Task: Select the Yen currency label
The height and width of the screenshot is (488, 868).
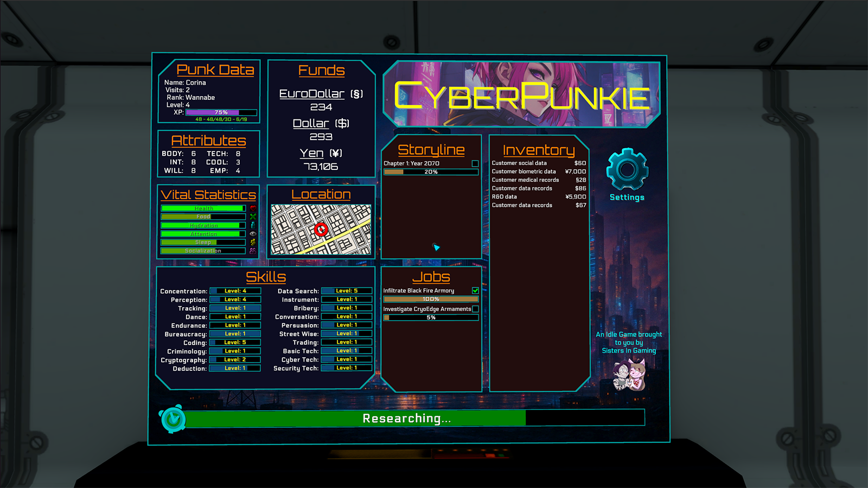Action: [321, 153]
